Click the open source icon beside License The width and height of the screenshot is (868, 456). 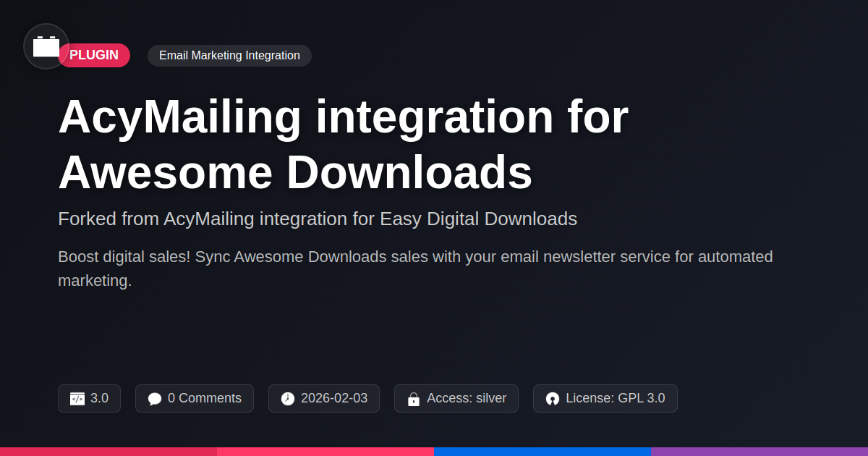click(x=553, y=399)
